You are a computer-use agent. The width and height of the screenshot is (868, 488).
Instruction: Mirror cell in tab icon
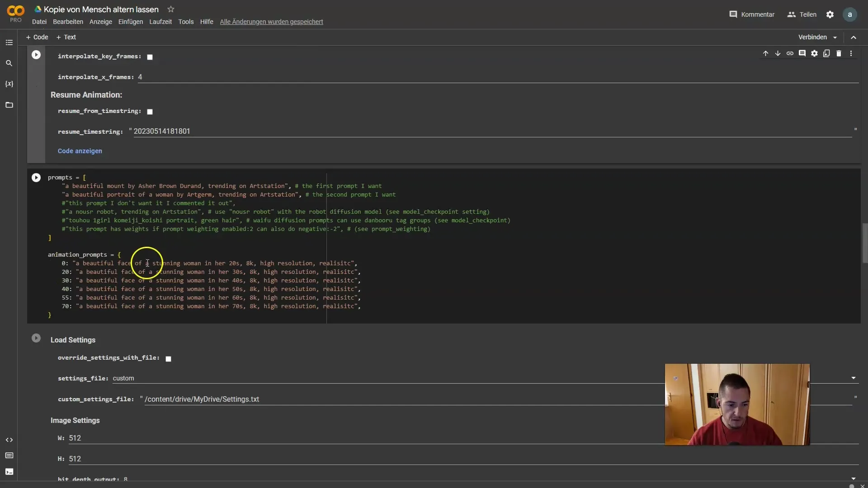pos(826,53)
